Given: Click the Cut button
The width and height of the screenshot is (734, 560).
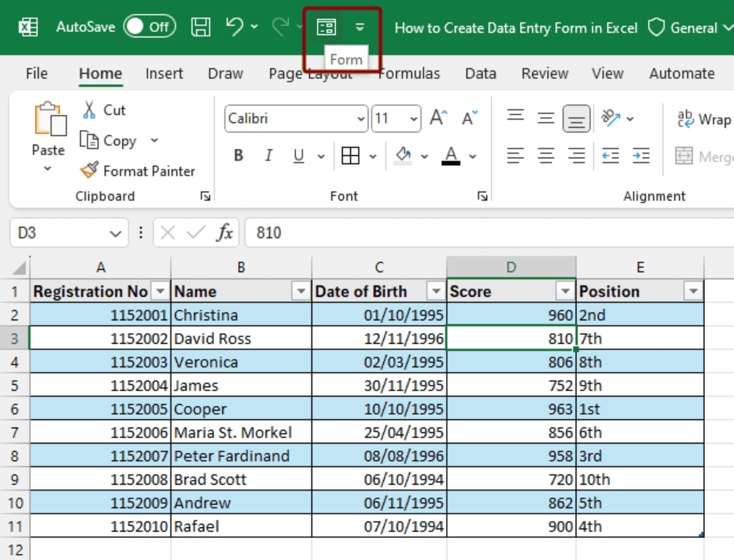Looking at the screenshot, I should tap(104, 110).
